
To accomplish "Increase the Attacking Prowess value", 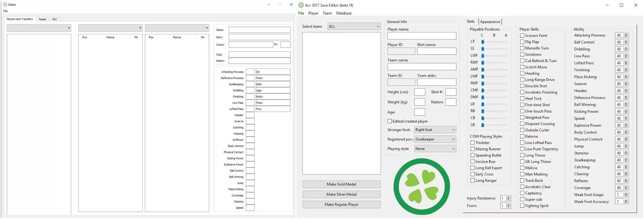I will [x=626, y=34].
